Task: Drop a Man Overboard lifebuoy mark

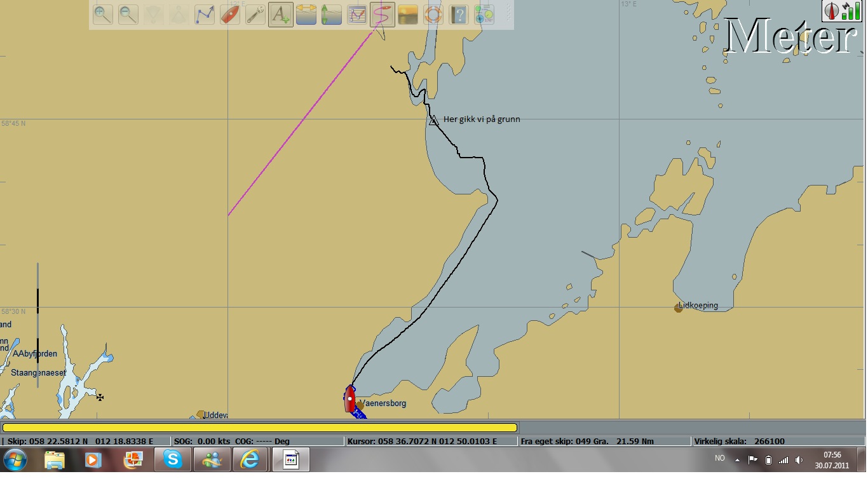Action: point(433,15)
